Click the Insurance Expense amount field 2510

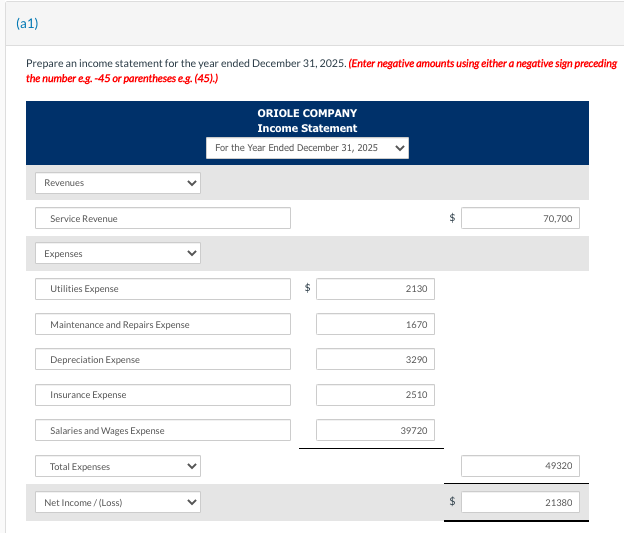[x=375, y=395]
